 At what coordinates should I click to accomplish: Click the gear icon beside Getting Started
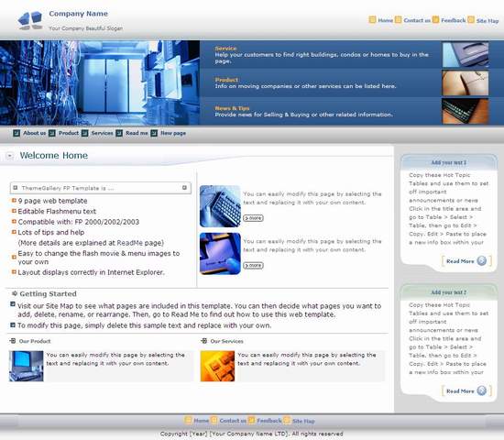pos(15,293)
